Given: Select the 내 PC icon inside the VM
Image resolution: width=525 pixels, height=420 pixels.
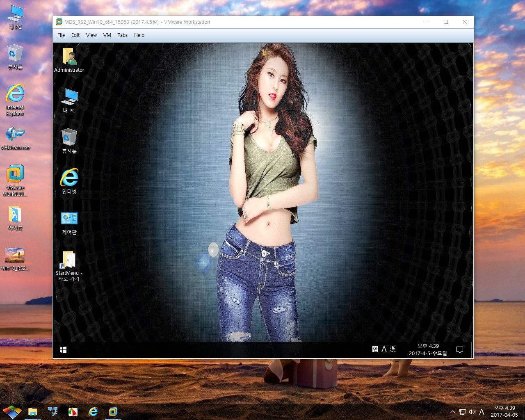Looking at the screenshot, I should (69, 101).
